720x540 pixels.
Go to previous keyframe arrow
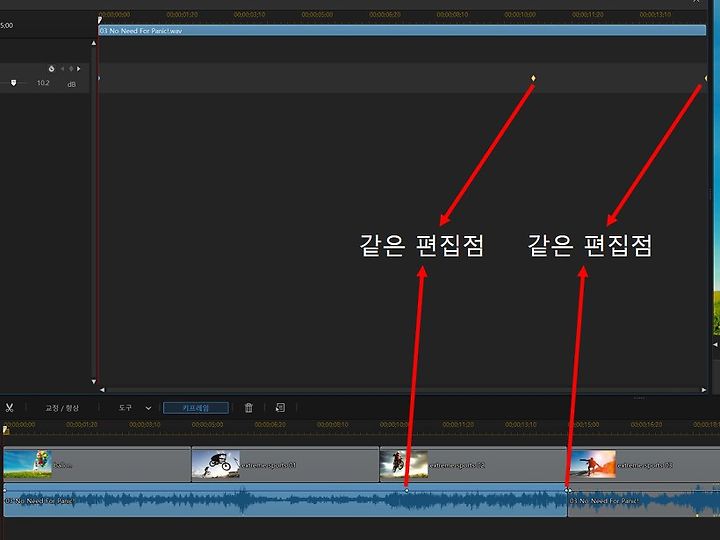coord(62,69)
